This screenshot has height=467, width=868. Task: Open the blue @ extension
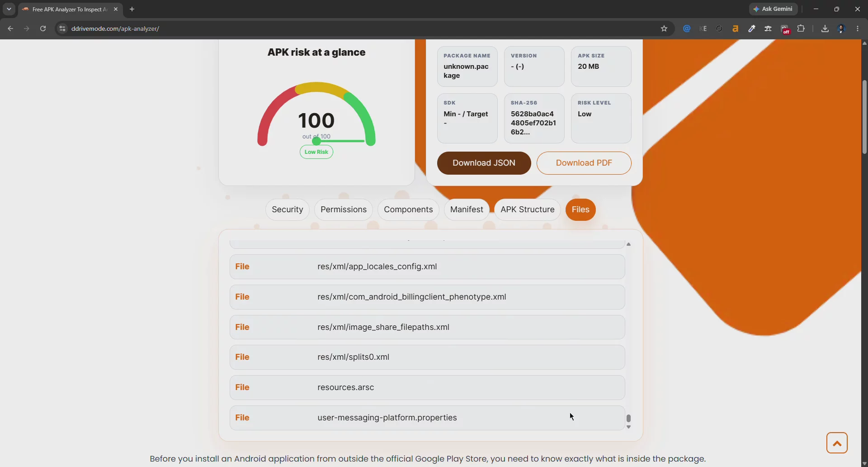point(687,29)
